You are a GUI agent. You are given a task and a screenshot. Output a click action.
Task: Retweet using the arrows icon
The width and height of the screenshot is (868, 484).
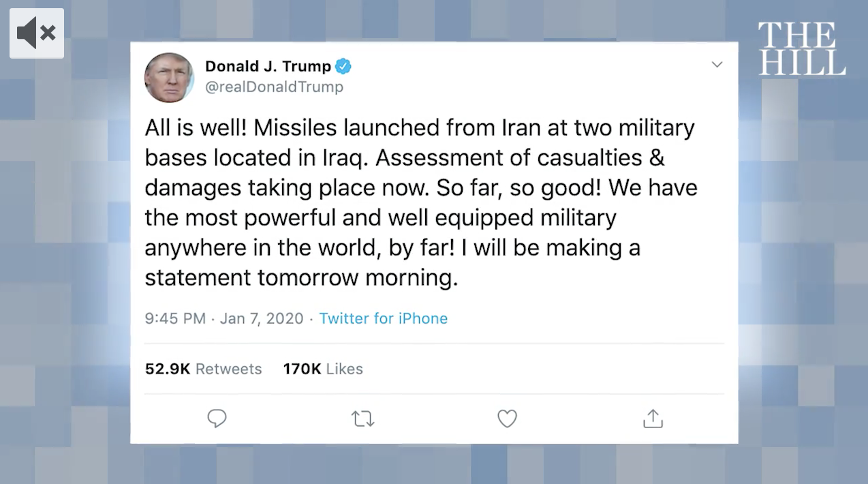click(x=362, y=418)
